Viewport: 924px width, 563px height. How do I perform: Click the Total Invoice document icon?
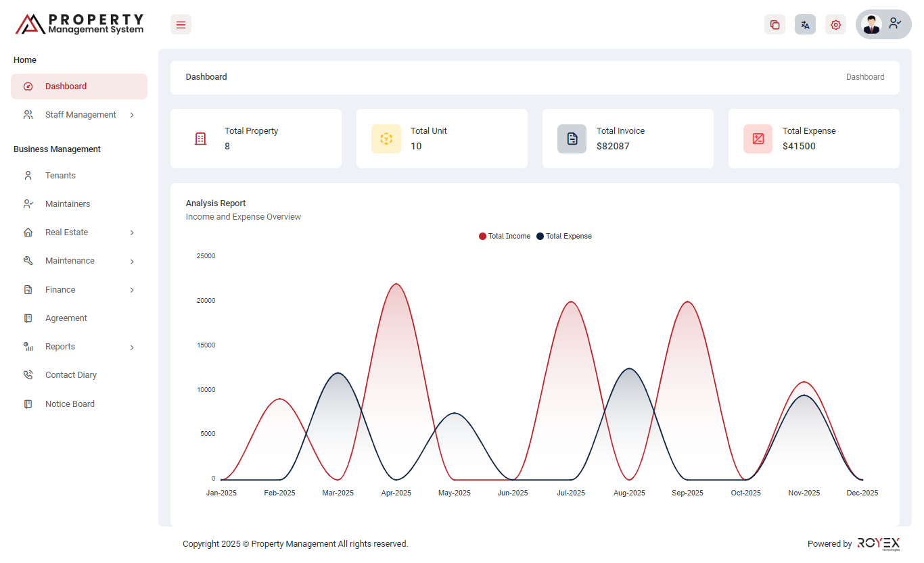click(x=572, y=139)
